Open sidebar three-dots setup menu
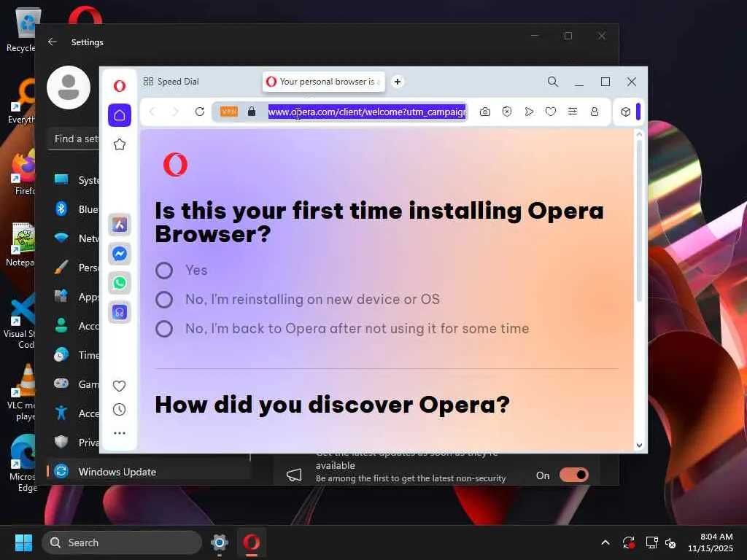The image size is (747, 560). click(x=120, y=433)
